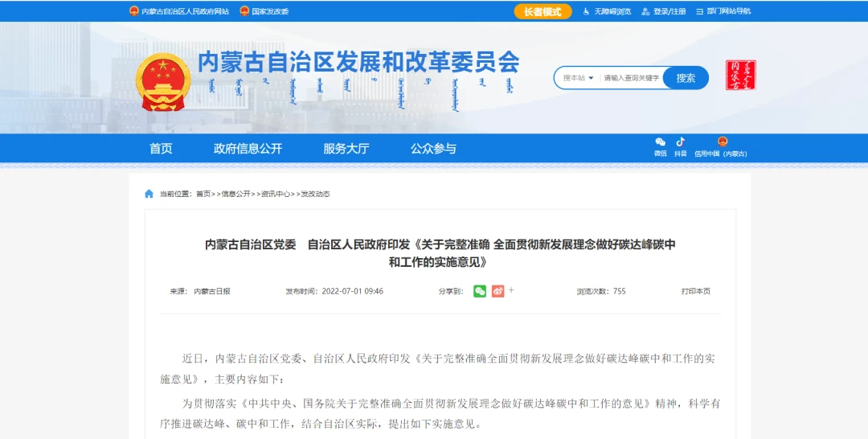Open the 政府信息公开 menu item
Viewport: 868px width, 439px height.
248,149
